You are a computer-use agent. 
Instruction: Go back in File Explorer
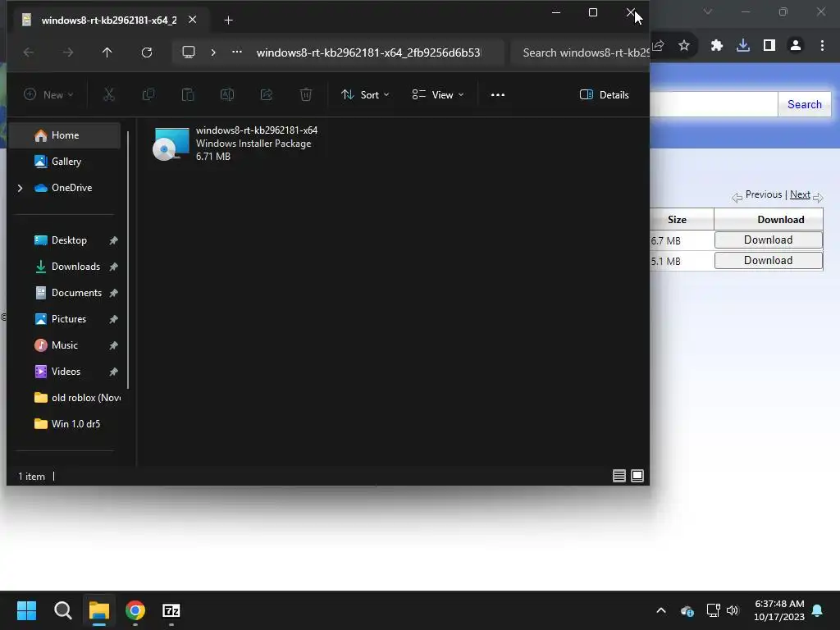click(29, 52)
